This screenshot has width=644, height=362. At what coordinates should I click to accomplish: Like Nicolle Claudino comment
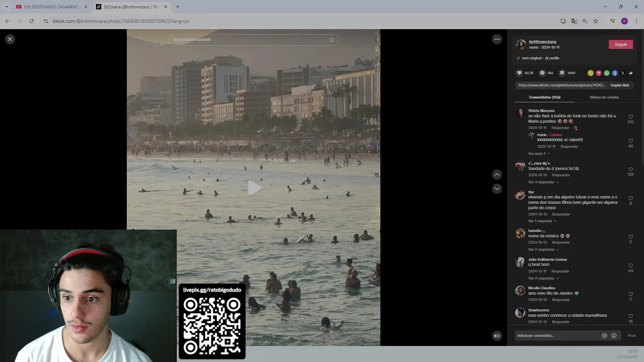click(630, 294)
